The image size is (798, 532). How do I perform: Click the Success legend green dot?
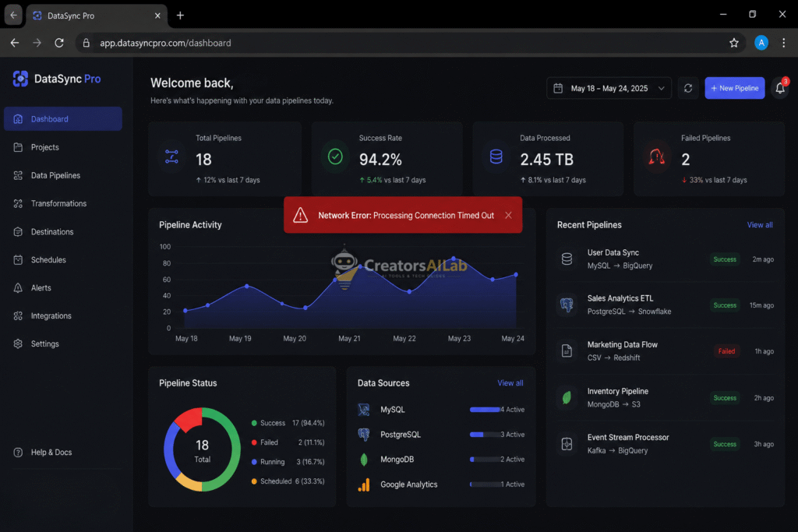[254, 423]
